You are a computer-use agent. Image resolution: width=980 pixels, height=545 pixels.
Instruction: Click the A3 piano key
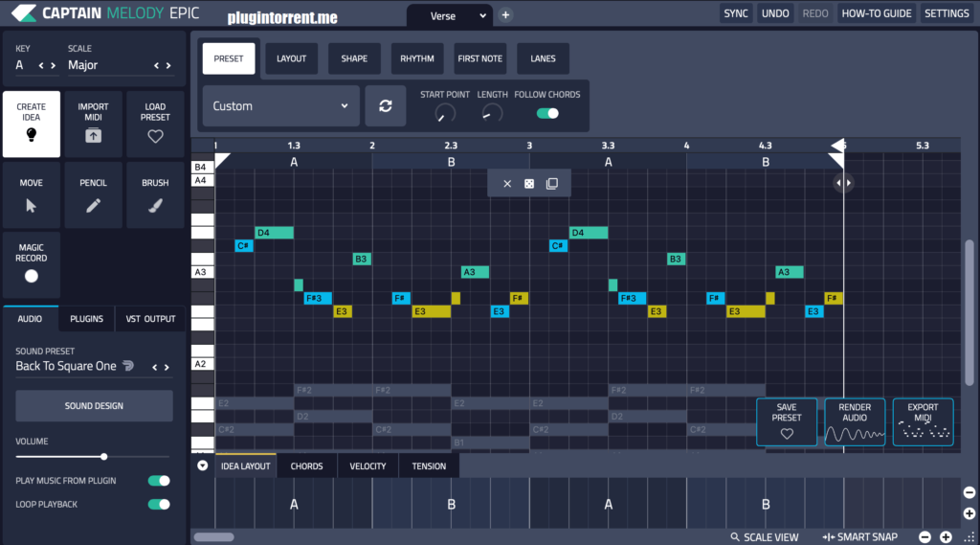(x=203, y=272)
